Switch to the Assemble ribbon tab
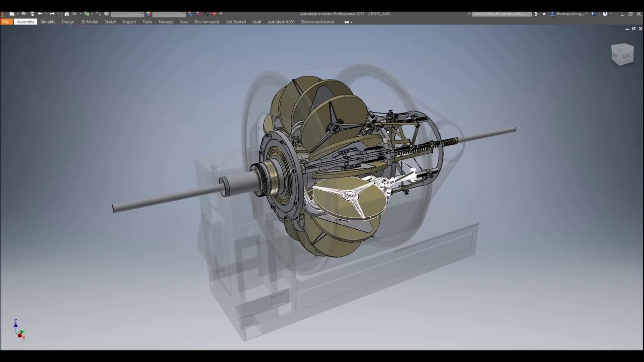The height and width of the screenshot is (362, 644). click(26, 22)
